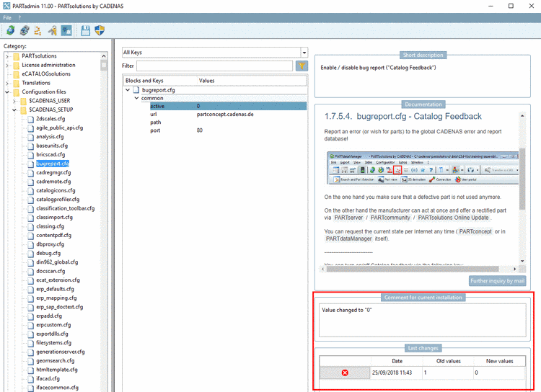Select classification_toolbar.cfg file

click(x=66, y=208)
